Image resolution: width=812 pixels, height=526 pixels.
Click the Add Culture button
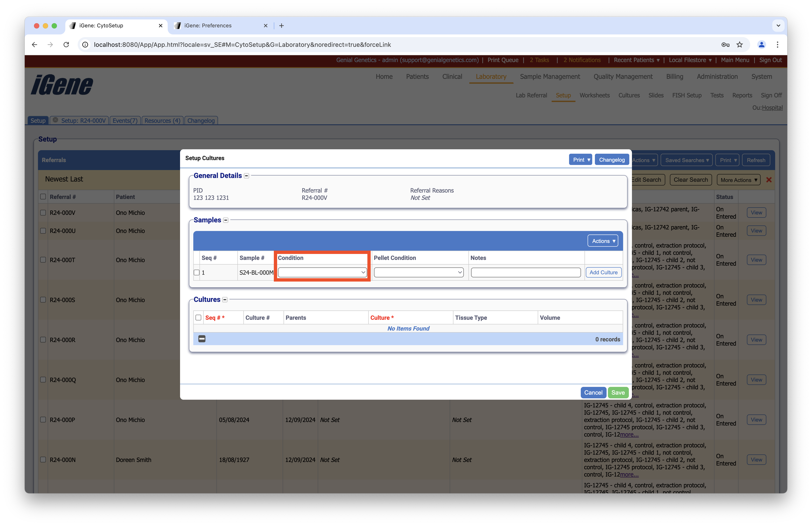tap(603, 272)
